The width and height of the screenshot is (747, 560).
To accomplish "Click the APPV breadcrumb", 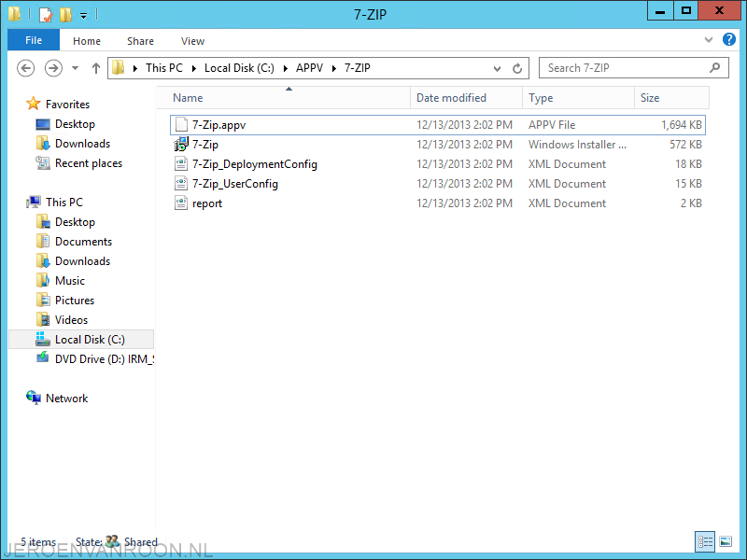I will (309, 68).
